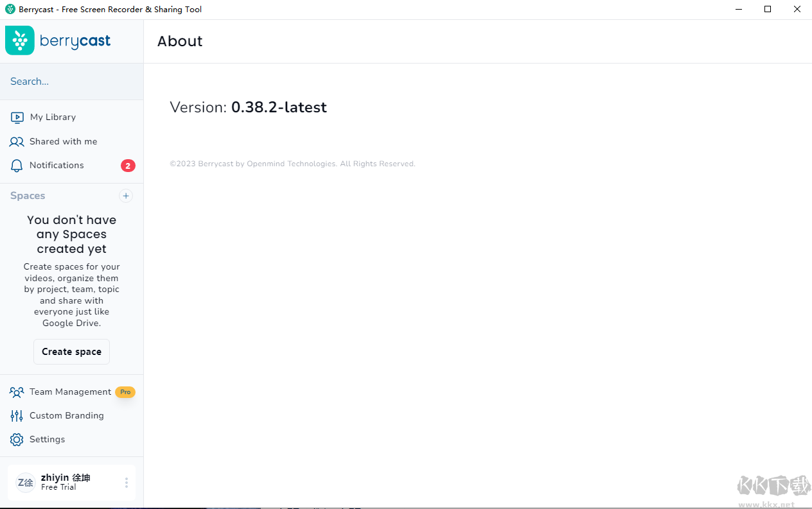Click the Notifications bell icon

click(x=17, y=166)
